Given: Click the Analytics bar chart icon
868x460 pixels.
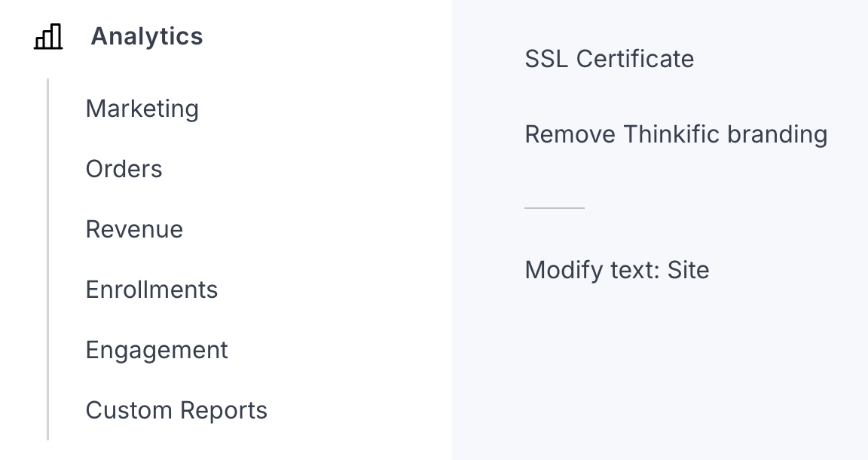Looking at the screenshot, I should click(48, 36).
